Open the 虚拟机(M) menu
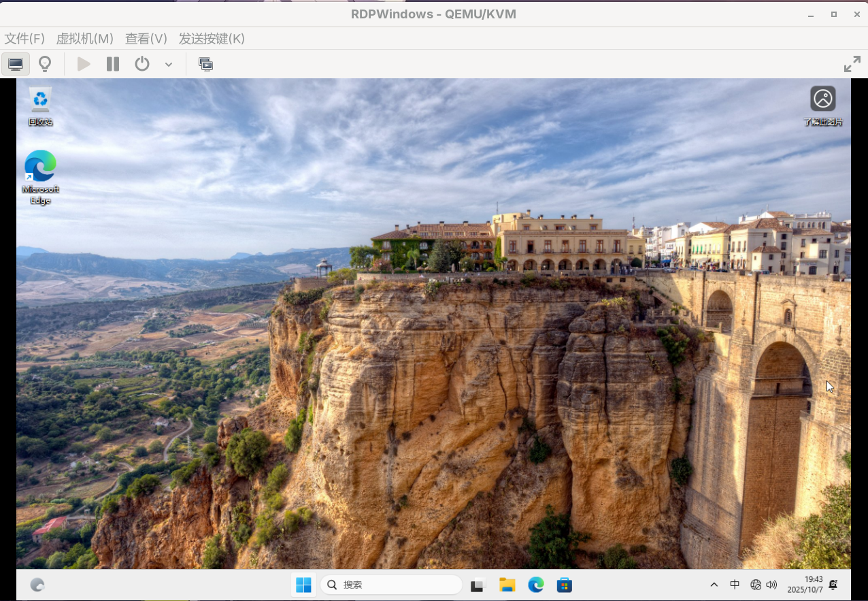The width and height of the screenshot is (868, 601). 84,39
